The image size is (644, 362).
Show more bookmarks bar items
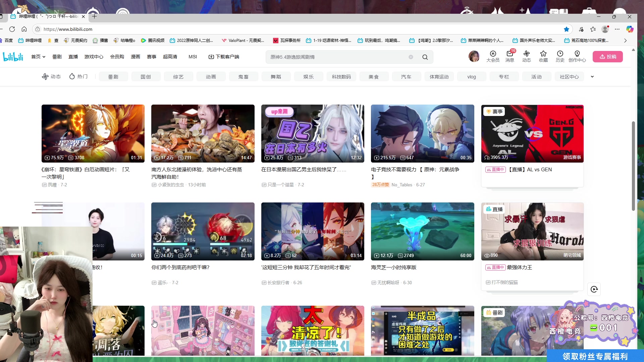tap(625, 41)
